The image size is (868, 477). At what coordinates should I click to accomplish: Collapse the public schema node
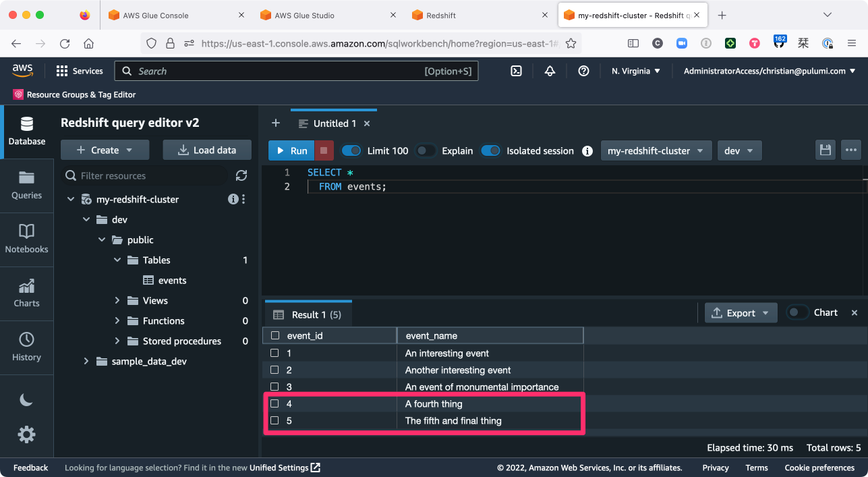click(x=101, y=240)
